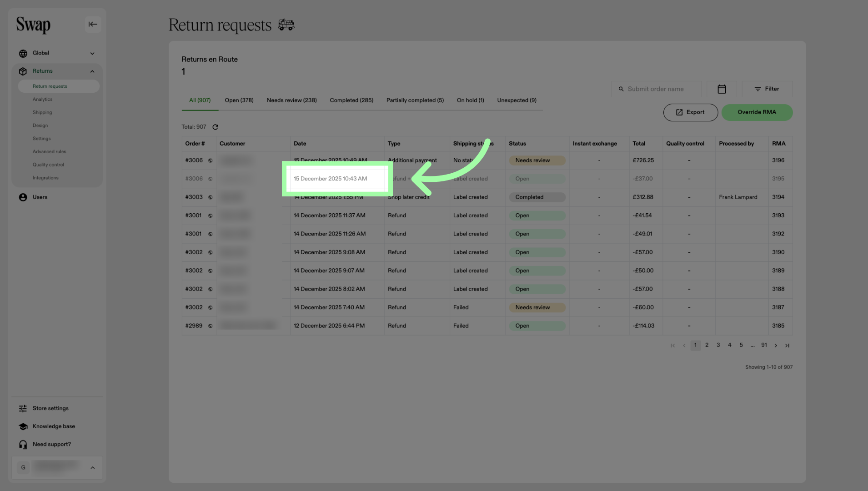
Task: Click the Export button
Action: coord(691,113)
